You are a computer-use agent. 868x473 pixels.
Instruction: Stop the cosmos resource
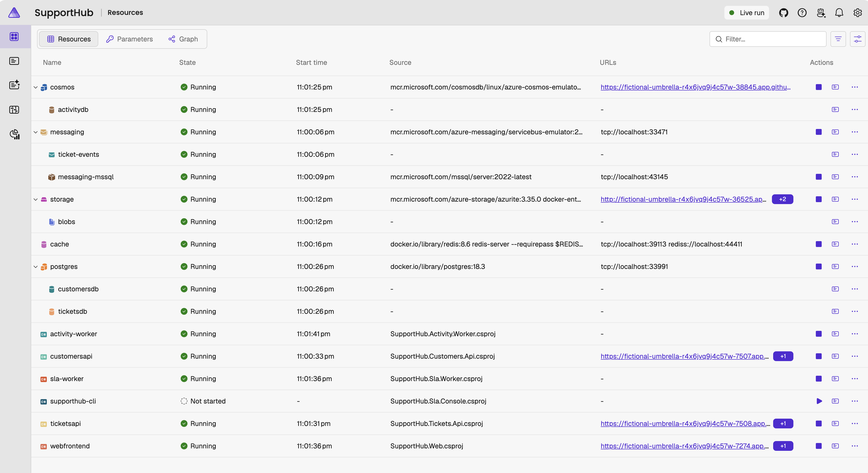pyautogui.click(x=819, y=87)
